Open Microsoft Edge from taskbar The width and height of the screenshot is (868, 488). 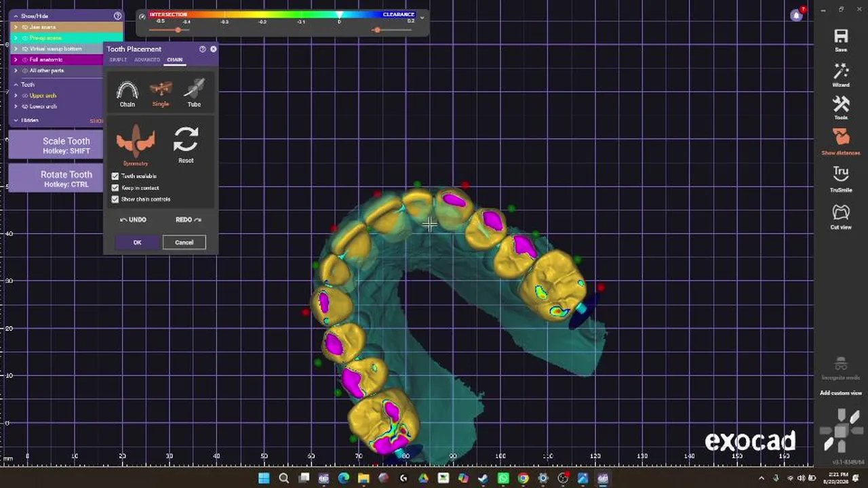pyautogui.click(x=343, y=479)
